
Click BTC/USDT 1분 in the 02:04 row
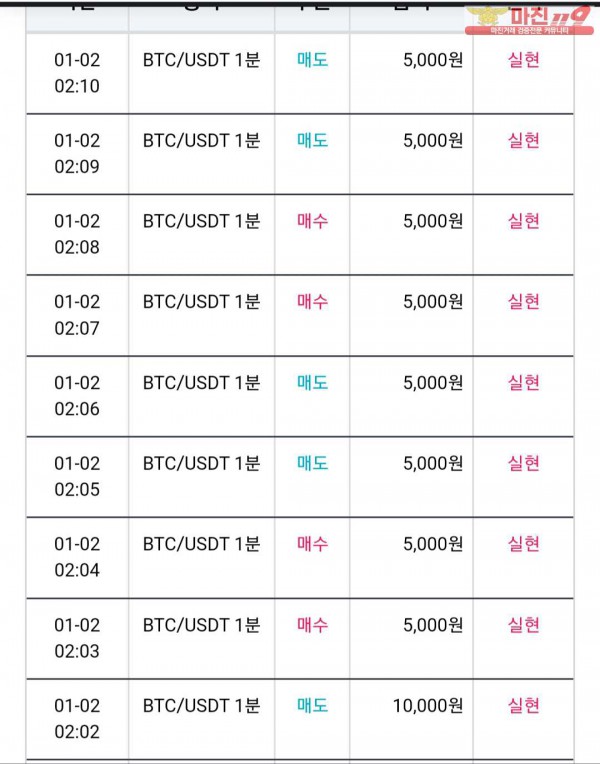[201, 544]
